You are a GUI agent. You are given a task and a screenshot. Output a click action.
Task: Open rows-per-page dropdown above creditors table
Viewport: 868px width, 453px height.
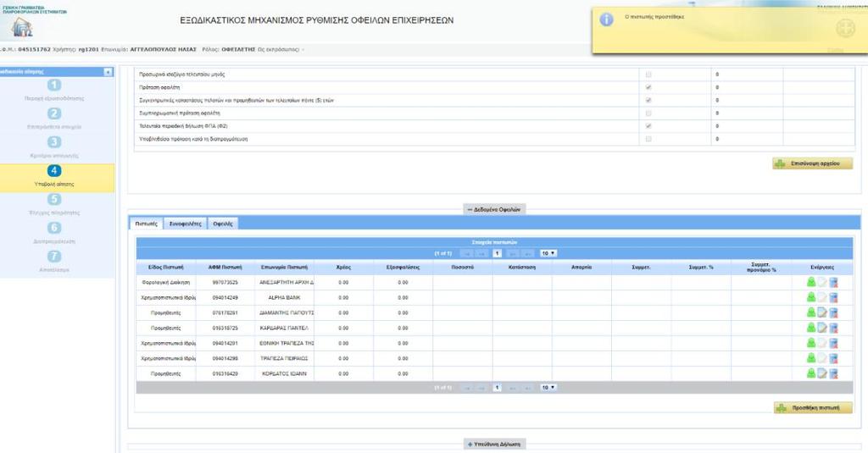tap(548, 253)
